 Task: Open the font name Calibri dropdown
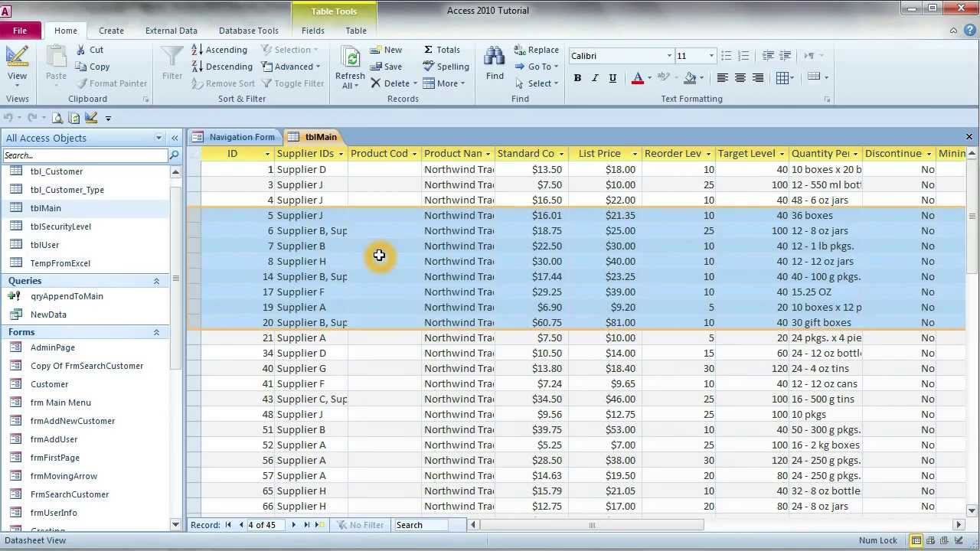pyautogui.click(x=669, y=56)
